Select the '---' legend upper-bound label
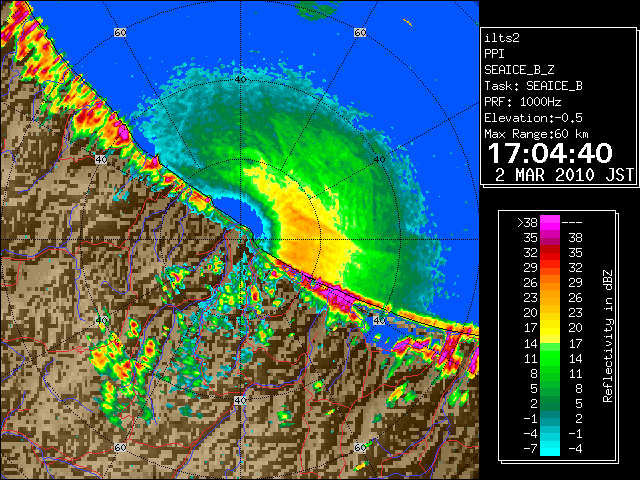The height and width of the screenshot is (480, 640). click(572, 223)
